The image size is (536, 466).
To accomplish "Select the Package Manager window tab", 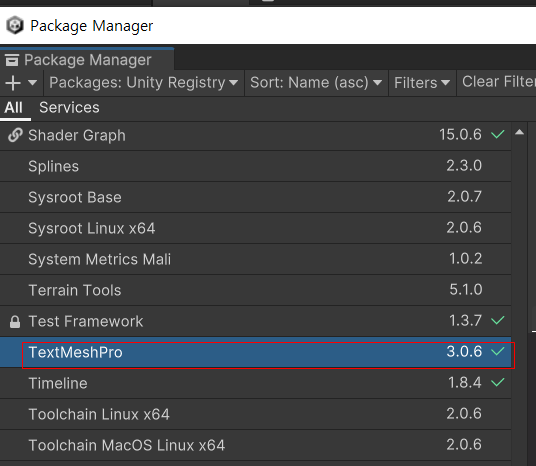I will click(87, 60).
